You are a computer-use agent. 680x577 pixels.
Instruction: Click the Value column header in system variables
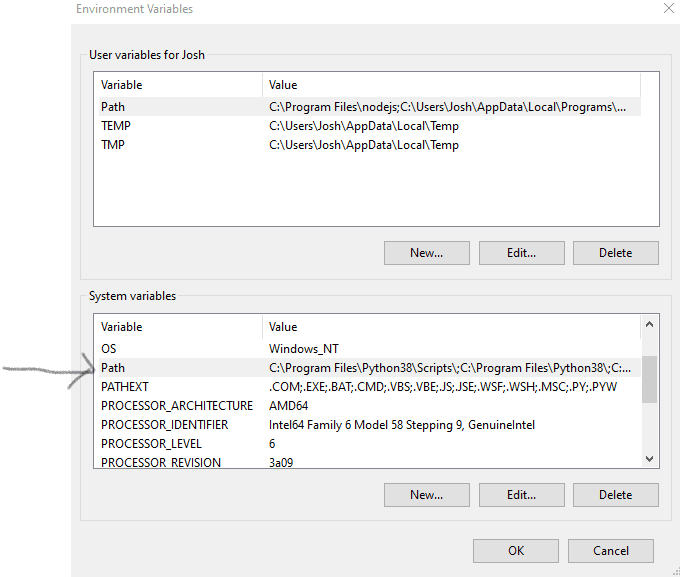tap(451, 327)
